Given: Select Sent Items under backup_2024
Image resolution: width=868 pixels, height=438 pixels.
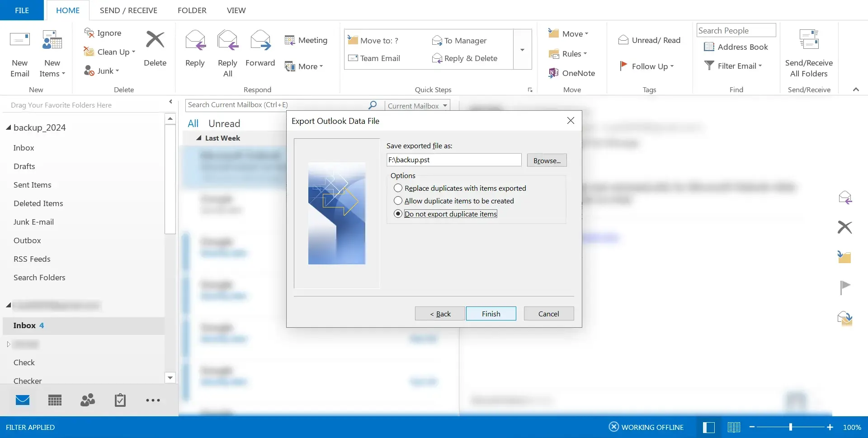Looking at the screenshot, I should pos(33,185).
